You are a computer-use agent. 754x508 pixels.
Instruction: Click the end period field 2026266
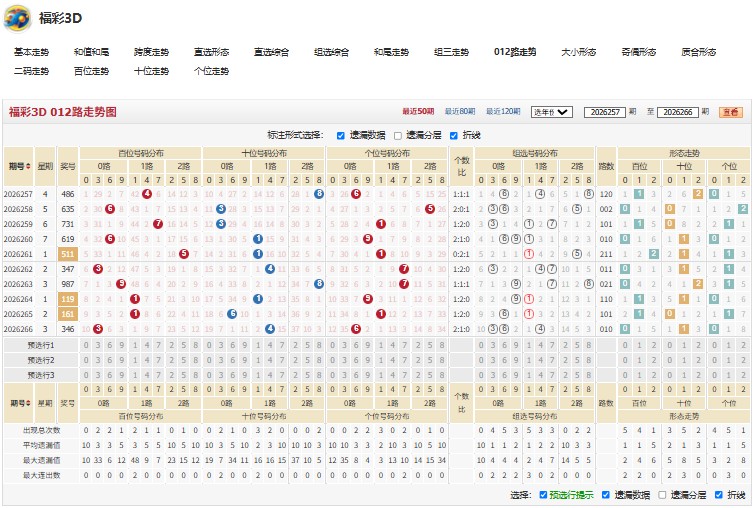coord(678,112)
